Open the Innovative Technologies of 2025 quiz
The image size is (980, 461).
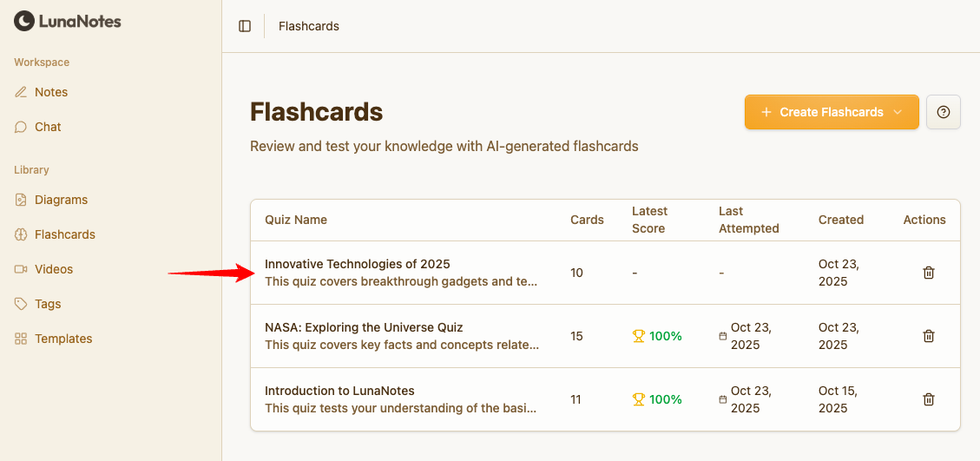pyautogui.click(x=358, y=264)
